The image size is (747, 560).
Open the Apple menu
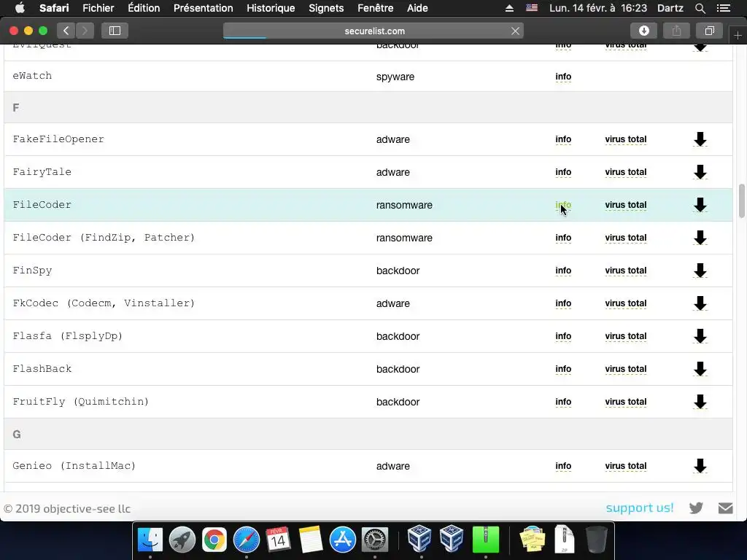click(x=20, y=8)
